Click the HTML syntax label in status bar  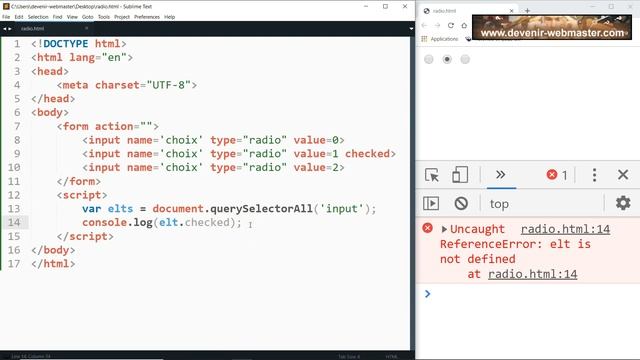pyautogui.click(x=392, y=356)
